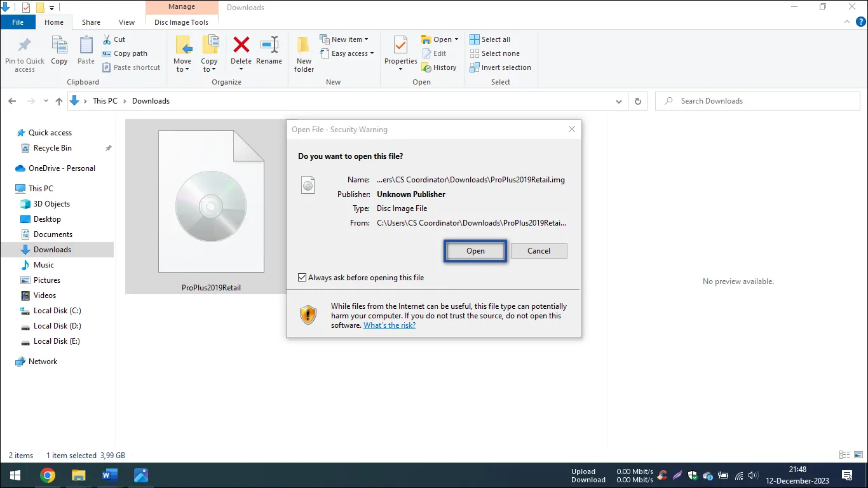
Task: Click the History icon in the ribbon
Action: click(x=438, y=67)
